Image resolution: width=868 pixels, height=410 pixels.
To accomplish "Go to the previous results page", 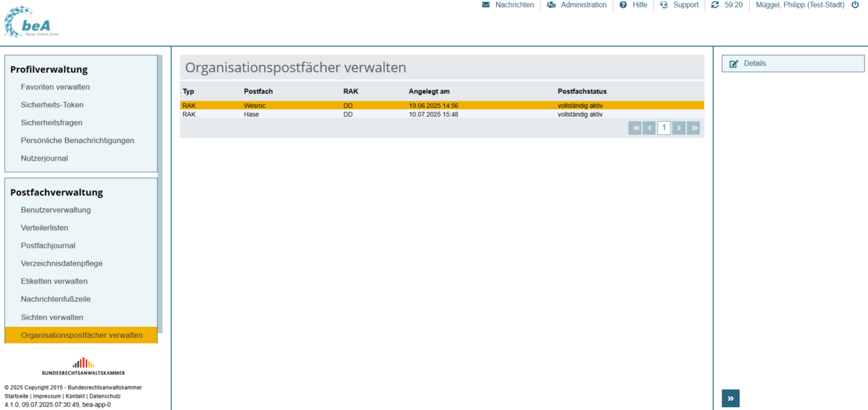I will click(x=649, y=128).
